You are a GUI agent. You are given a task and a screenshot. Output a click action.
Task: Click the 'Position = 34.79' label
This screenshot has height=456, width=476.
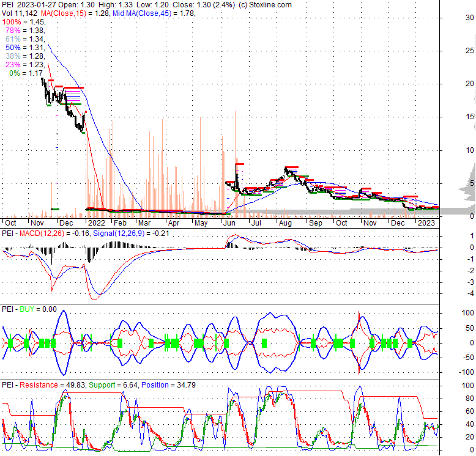pyautogui.click(x=168, y=384)
